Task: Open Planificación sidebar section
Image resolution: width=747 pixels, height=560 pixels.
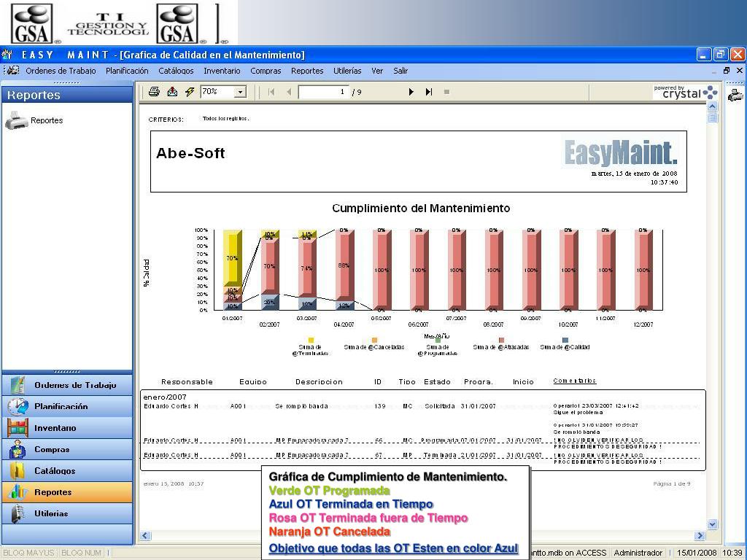Action: 67,406
